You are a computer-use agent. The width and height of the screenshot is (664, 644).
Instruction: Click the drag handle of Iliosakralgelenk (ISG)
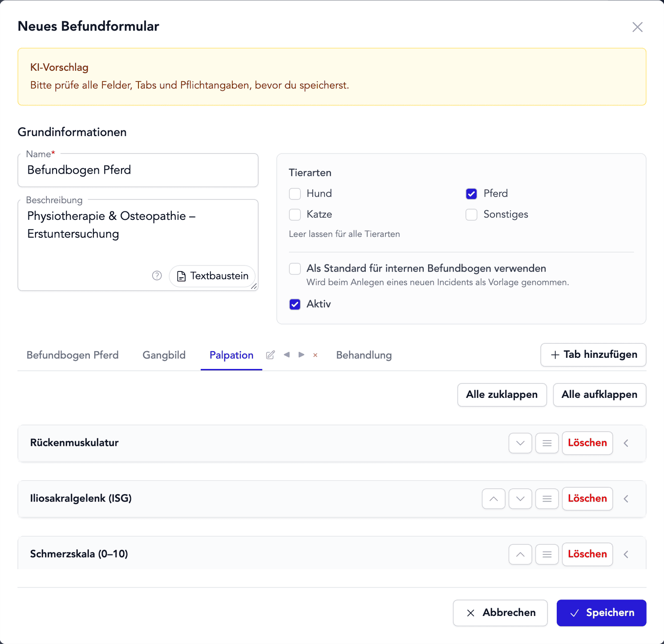tap(547, 498)
